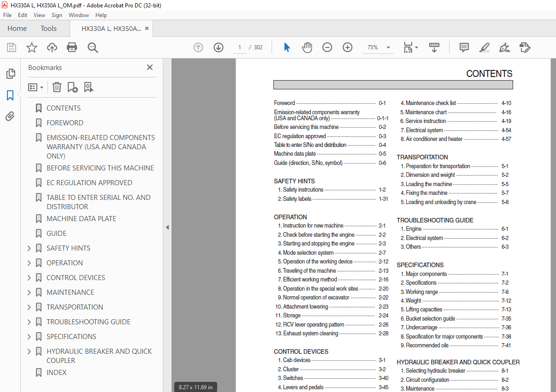Open the MACHINE DATA PLATE bookmark
This screenshot has width=556, height=392.
[81, 219]
